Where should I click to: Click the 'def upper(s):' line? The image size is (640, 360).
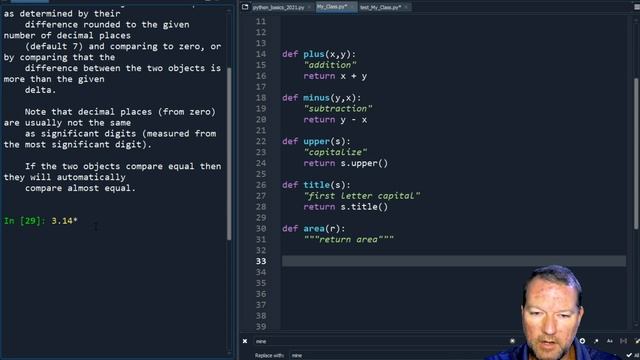click(316, 142)
